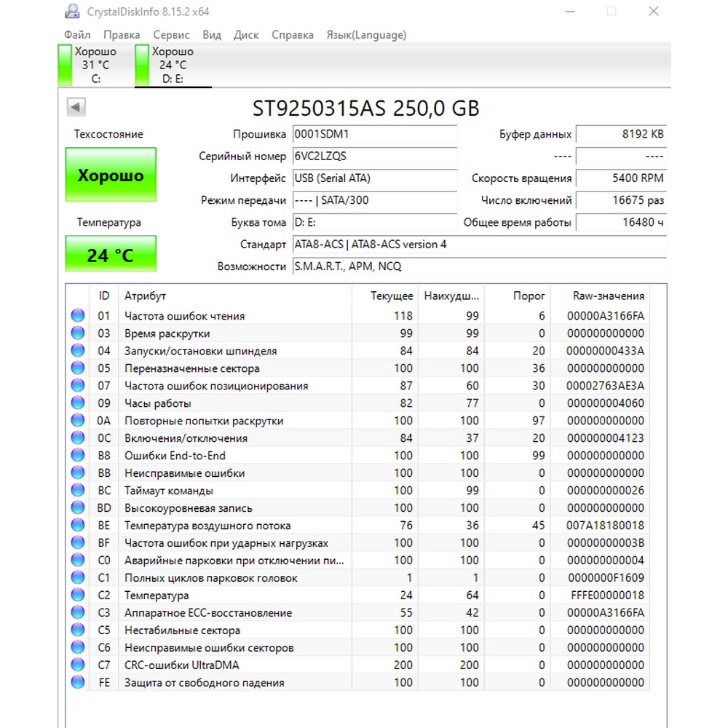
Task: Select the Неисправимые ошибки секторов row
Action: tap(357, 648)
